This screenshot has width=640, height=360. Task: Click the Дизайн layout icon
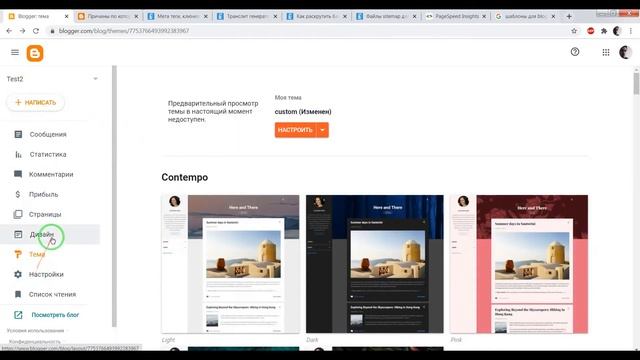18,234
